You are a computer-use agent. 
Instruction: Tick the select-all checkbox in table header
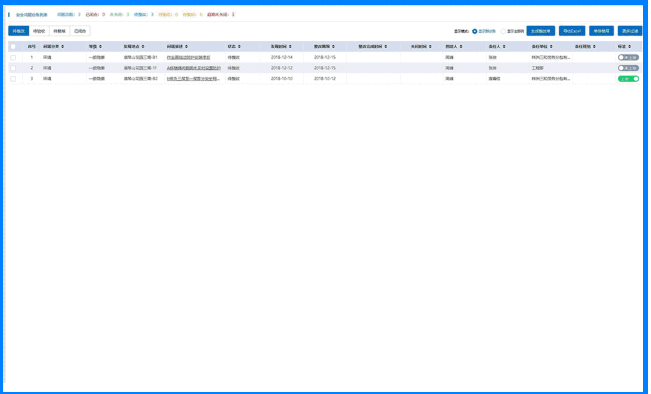point(13,46)
